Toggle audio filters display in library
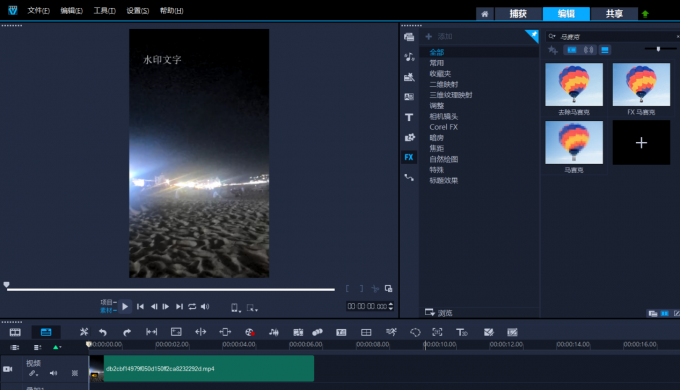Image resolution: width=680 pixels, height=390 pixels. (x=588, y=50)
